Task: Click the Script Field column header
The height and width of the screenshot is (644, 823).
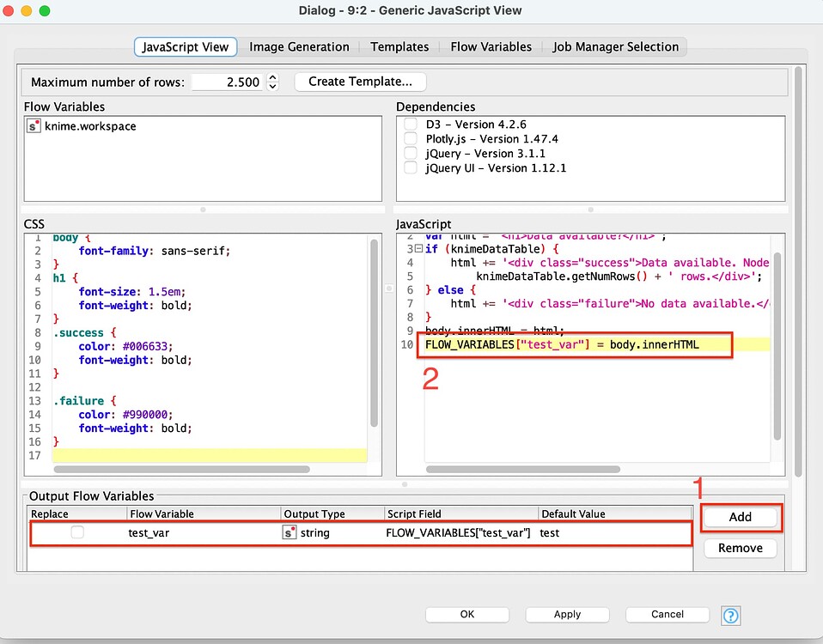Action: point(461,514)
